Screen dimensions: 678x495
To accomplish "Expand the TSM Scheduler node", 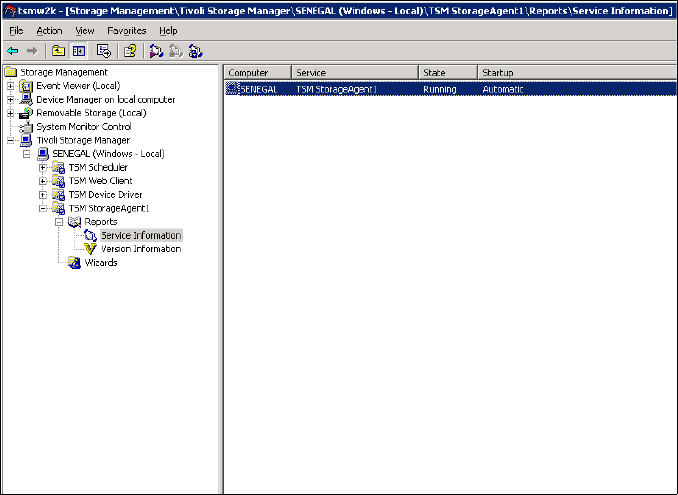I will click(x=42, y=167).
